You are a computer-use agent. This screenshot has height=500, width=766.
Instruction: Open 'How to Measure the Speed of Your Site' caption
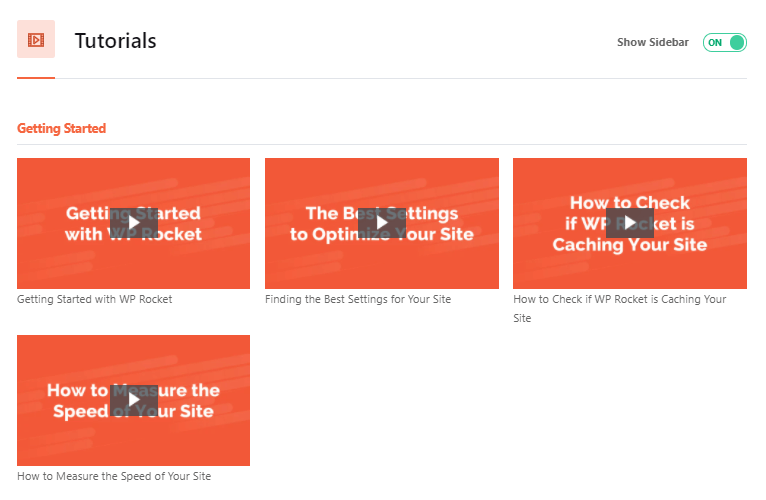114,476
